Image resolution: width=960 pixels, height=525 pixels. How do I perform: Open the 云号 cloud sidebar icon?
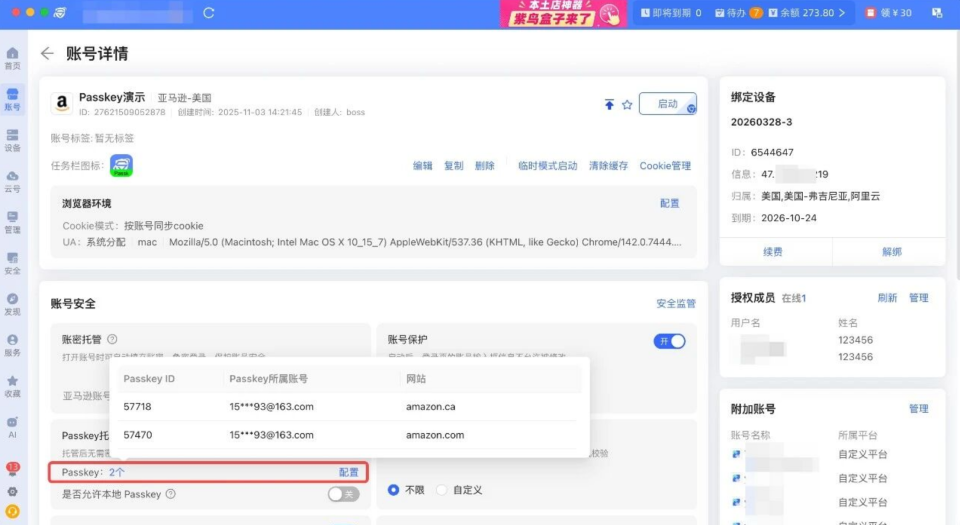tap(12, 181)
